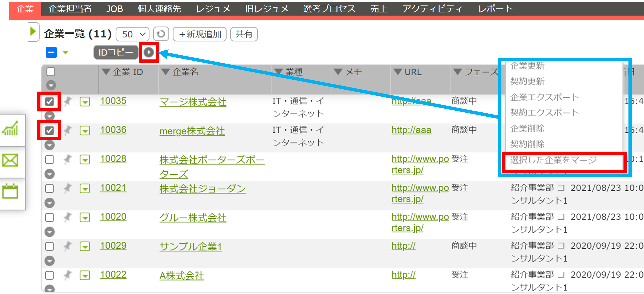Click the pin icon for company 10035

67,102
